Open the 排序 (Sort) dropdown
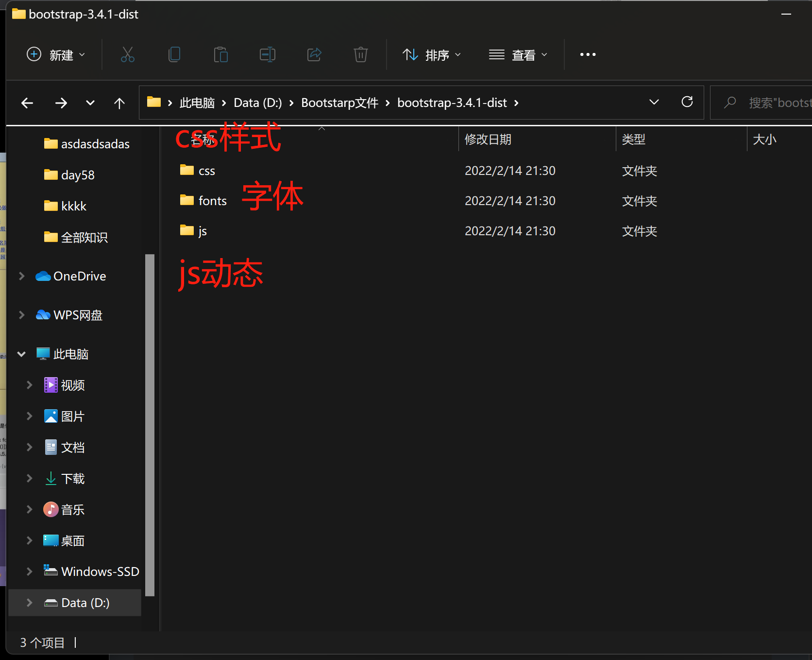 [x=431, y=54]
